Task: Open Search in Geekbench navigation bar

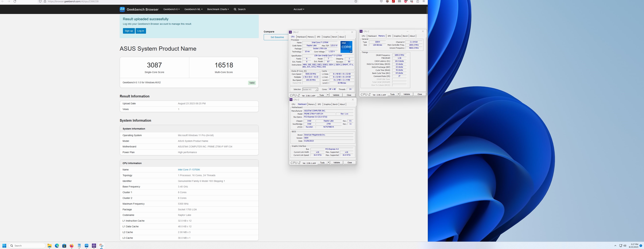Action: pyautogui.click(x=239, y=9)
